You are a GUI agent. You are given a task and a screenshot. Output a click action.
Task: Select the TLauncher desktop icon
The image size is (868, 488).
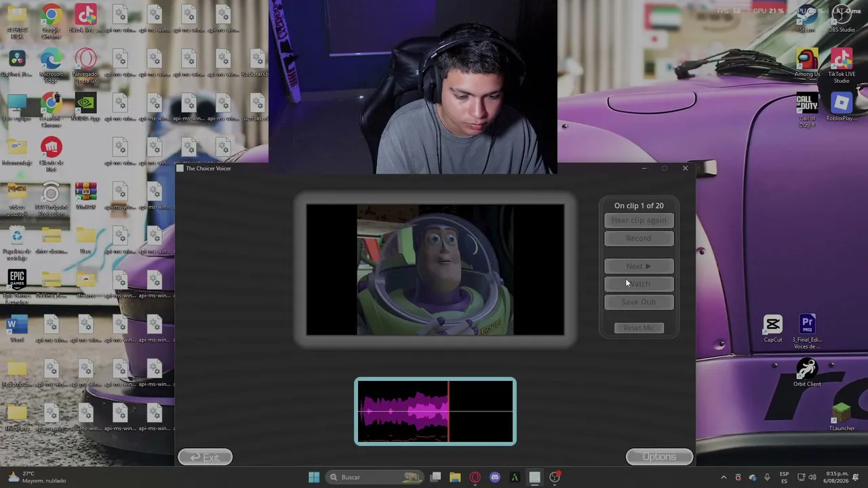(x=842, y=418)
